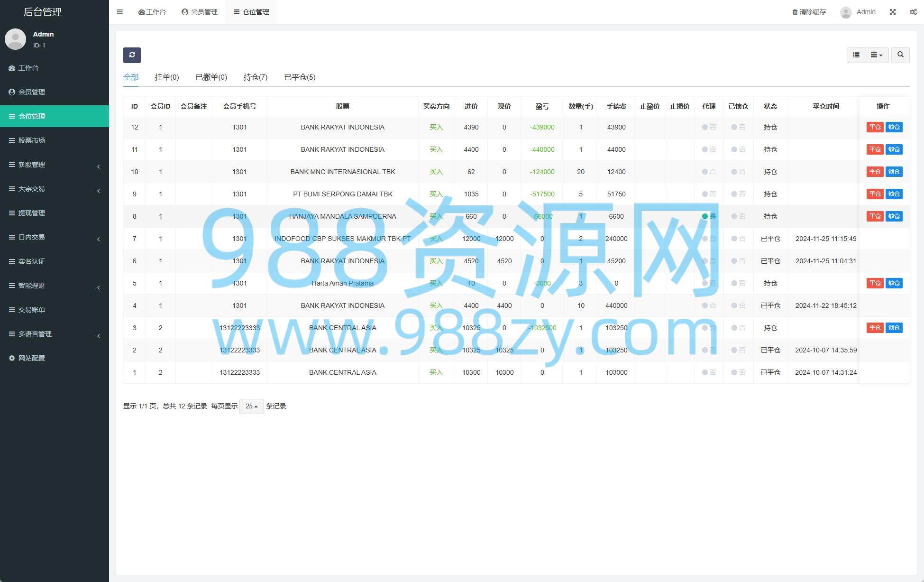
Task: Expand 新股管理 sidebar menu
Action: point(55,165)
